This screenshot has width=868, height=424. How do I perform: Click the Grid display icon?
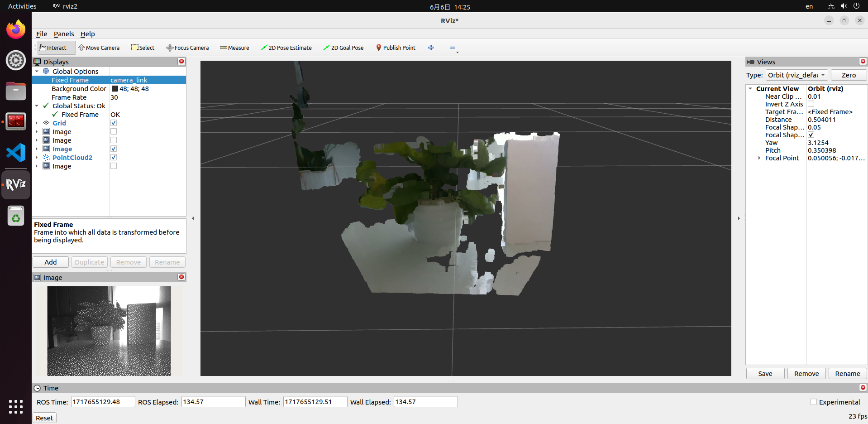click(46, 123)
